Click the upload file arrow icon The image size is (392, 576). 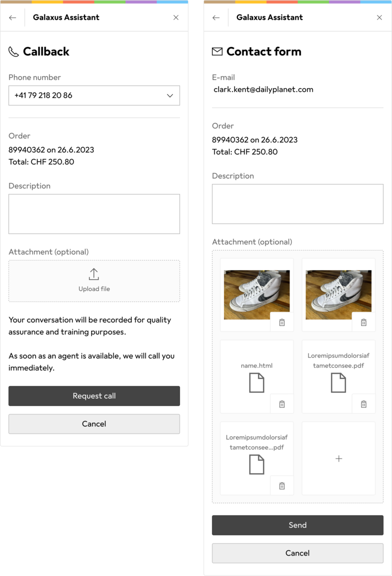click(94, 274)
